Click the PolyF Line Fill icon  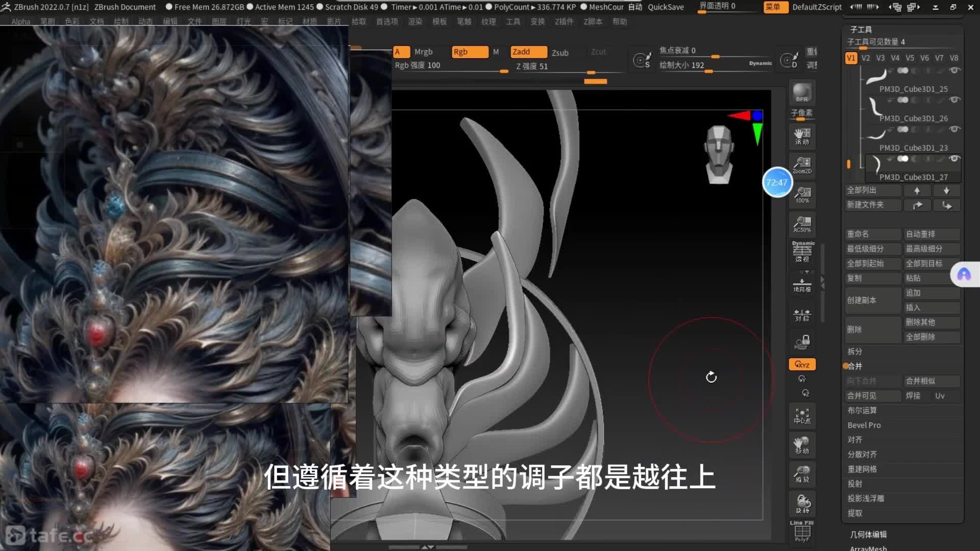pyautogui.click(x=802, y=532)
